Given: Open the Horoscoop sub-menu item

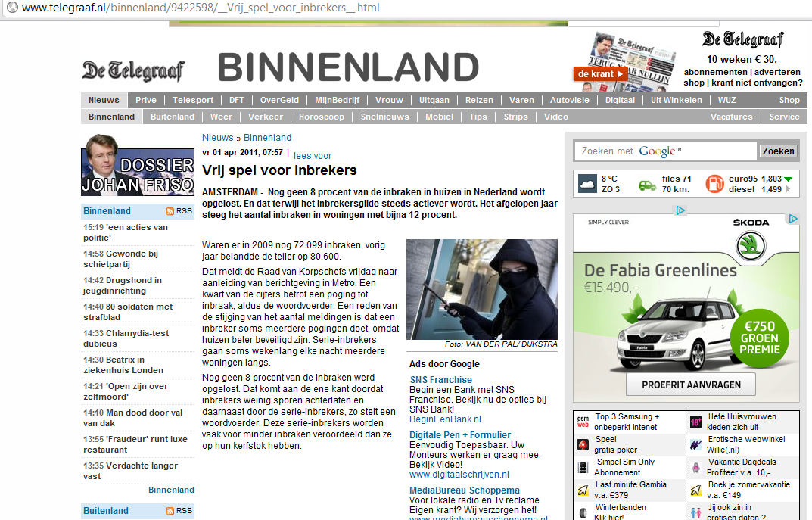Looking at the screenshot, I should (x=321, y=117).
